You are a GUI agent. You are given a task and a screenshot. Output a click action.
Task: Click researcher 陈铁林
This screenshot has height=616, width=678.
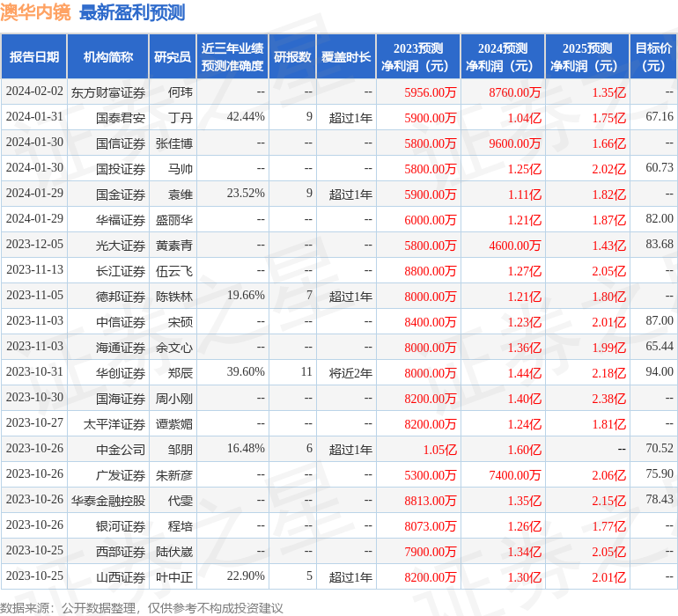pyautogui.click(x=174, y=297)
